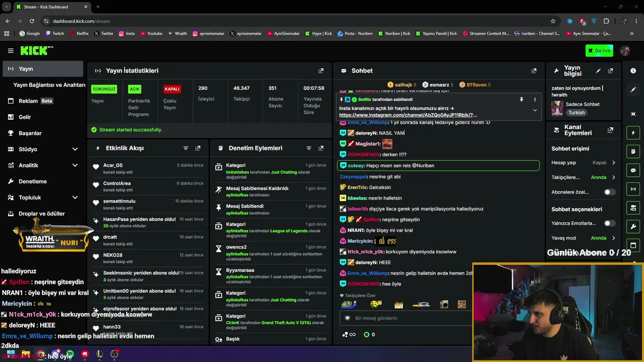Open the green K points counter below chat
The height and width of the screenshot is (362, 644).
click(x=369, y=334)
